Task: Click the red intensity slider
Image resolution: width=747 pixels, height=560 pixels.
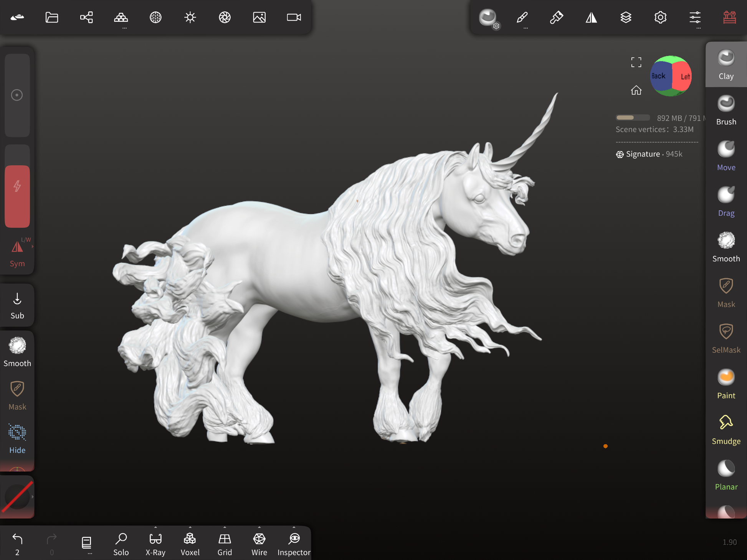Action: pos(17,196)
